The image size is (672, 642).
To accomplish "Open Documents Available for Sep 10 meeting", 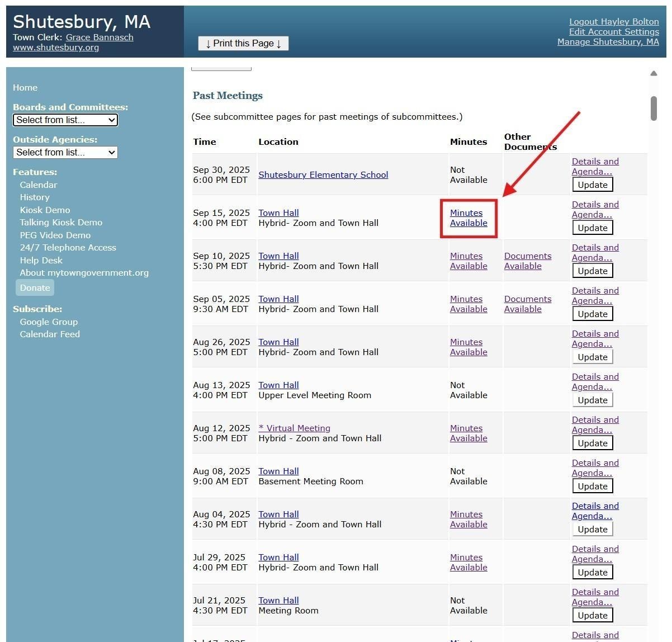I will (527, 261).
